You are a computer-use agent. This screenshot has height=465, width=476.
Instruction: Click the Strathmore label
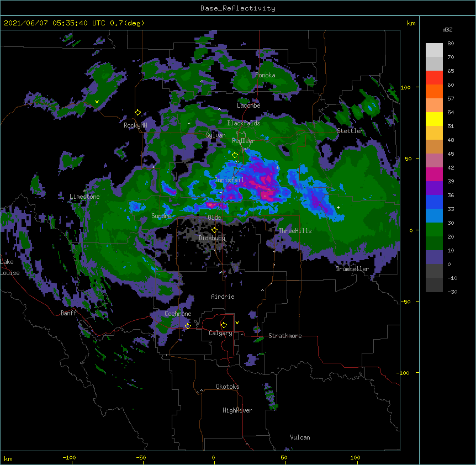click(x=285, y=336)
